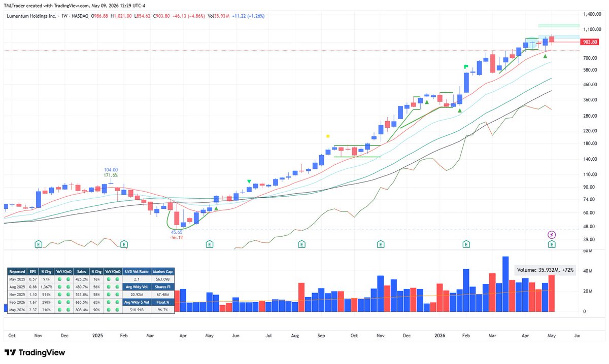Image resolution: width=609 pixels, height=364 pixels.
Task: Click the Volume: 35.932M, +72% tooltip
Action: (x=546, y=270)
